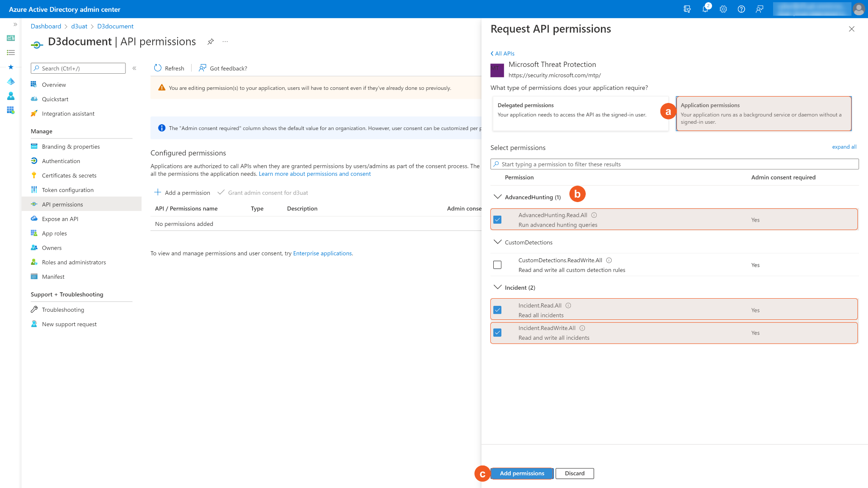The width and height of the screenshot is (868, 488).
Task: Open the Cloud Shell icon in header
Action: [687, 9]
